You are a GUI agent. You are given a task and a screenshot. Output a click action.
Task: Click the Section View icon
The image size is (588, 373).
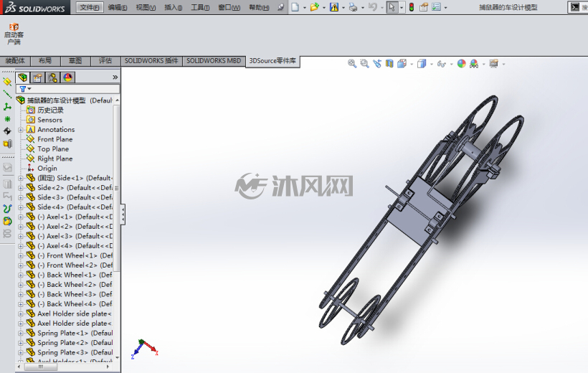tap(389, 64)
